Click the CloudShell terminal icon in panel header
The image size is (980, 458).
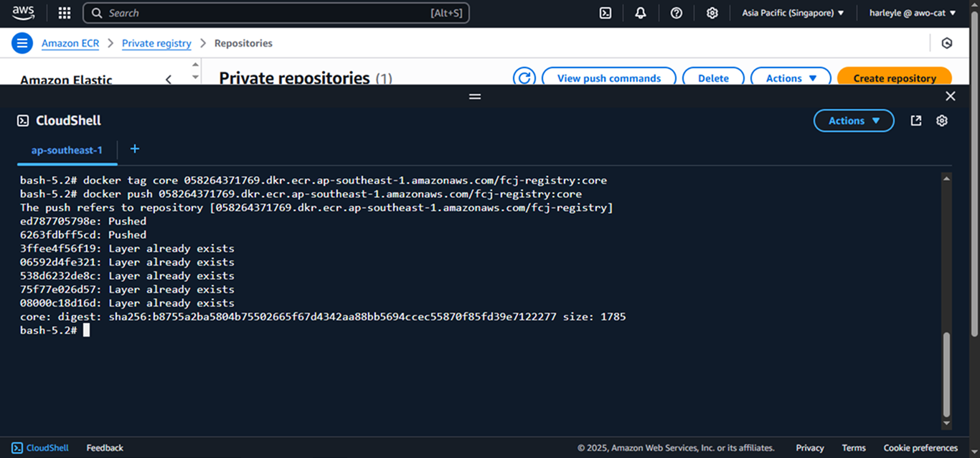tap(23, 121)
